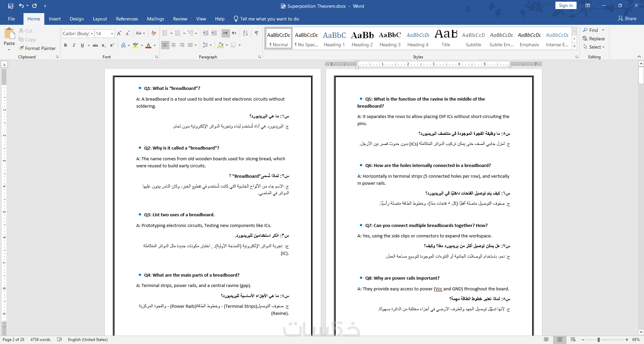
Task: Apply the Title style
Action: point(446,39)
